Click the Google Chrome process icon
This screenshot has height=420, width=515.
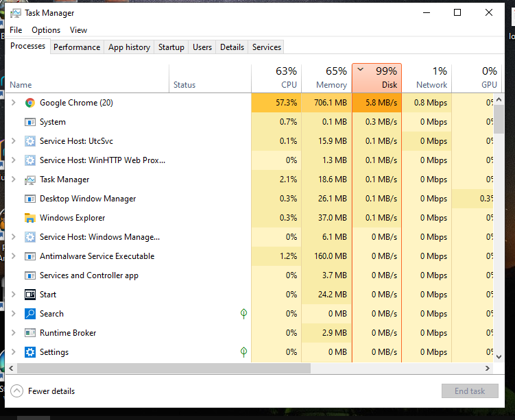[x=30, y=103]
